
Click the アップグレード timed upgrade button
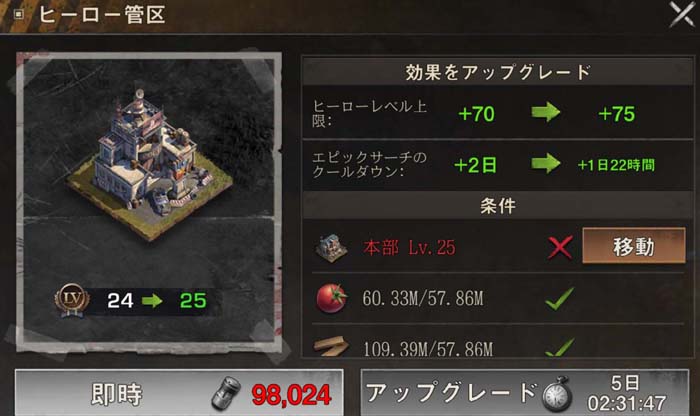pyautogui.click(x=525, y=392)
